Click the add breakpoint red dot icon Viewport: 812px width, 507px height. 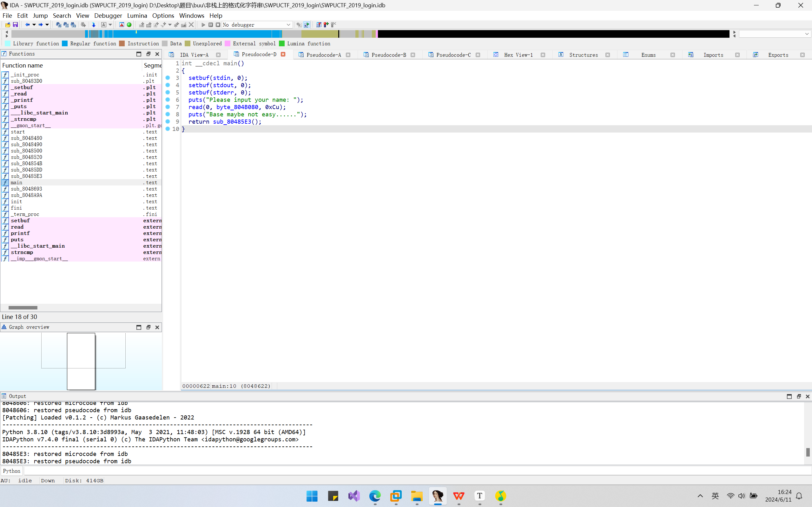326,25
